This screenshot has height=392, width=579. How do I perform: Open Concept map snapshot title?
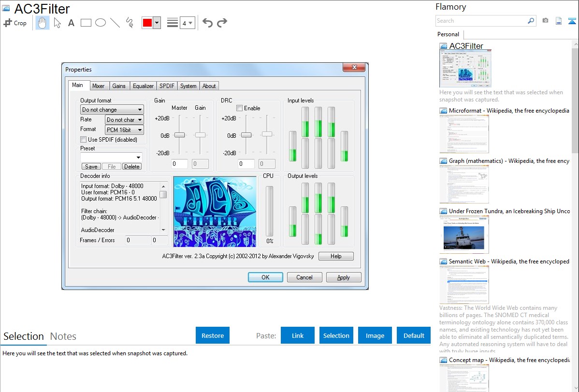click(509, 360)
